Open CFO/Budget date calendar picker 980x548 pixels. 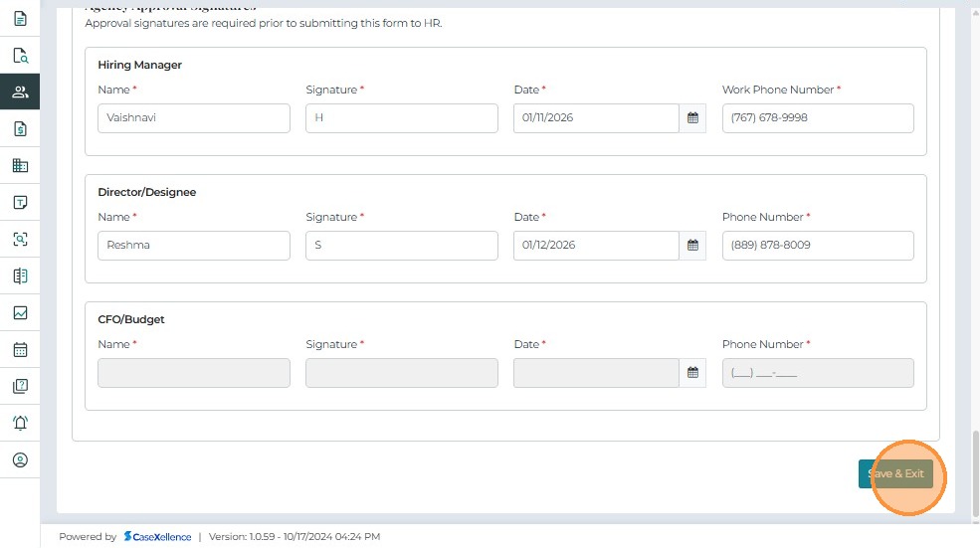click(x=693, y=373)
